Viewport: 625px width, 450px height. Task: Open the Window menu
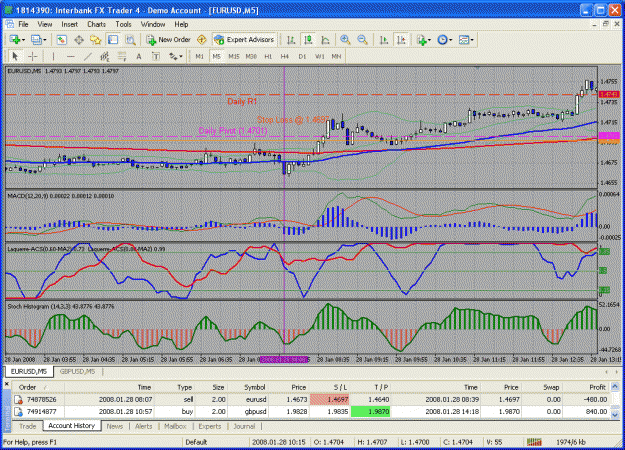coord(153,24)
